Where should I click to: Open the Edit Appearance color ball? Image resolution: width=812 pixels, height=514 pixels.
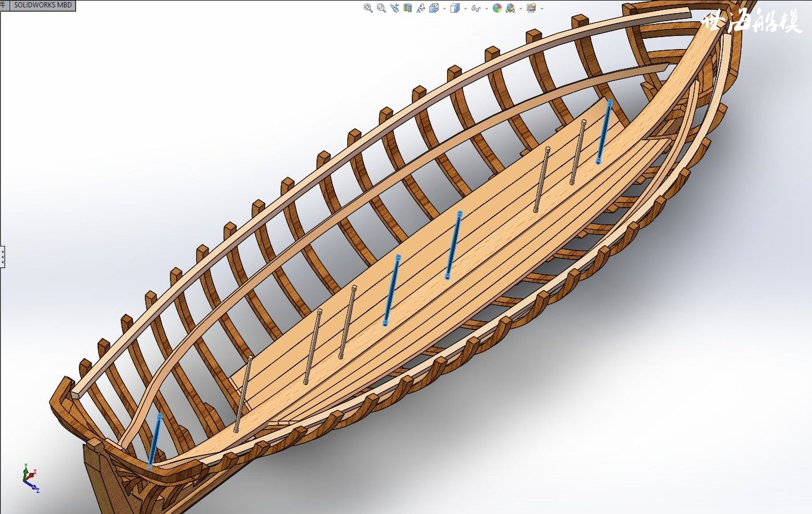click(497, 8)
